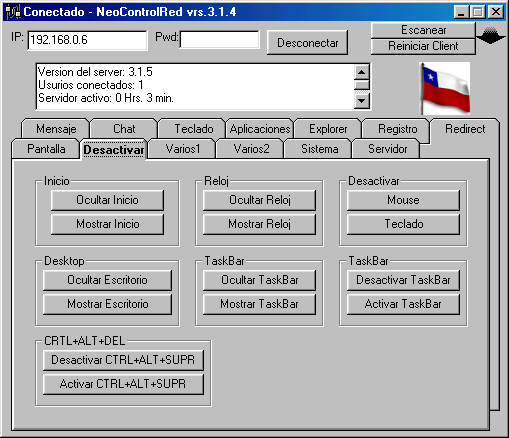Click Reiniciar Client button
This screenshot has height=438, width=509.
tap(423, 46)
